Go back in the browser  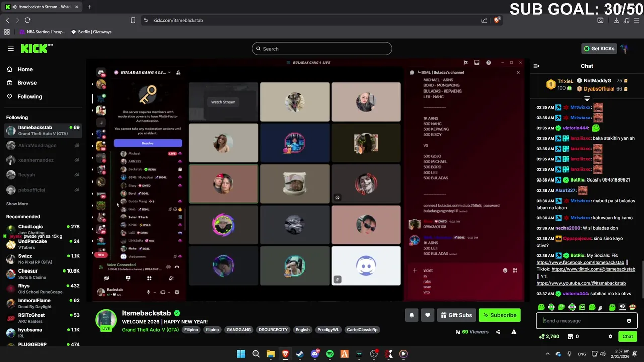(7, 20)
